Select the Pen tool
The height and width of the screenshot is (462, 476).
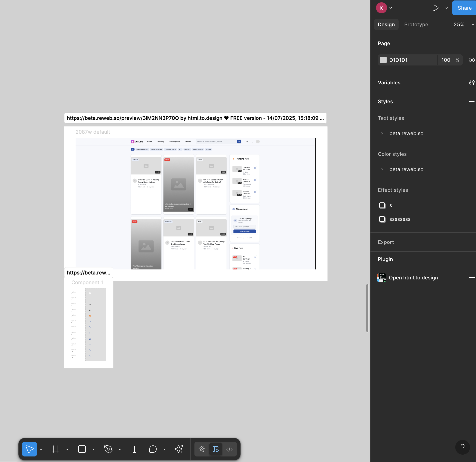click(x=108, y=449)
